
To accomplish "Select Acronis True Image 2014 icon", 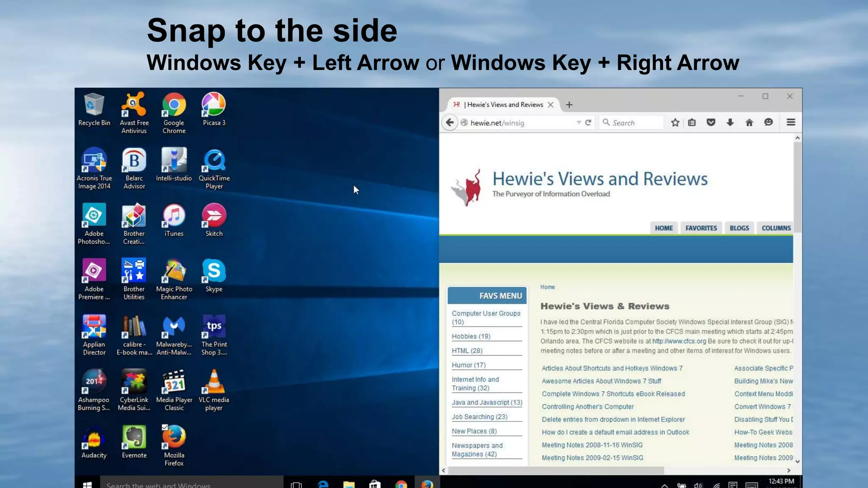I will pyautogui.click(x=94, y=169).
